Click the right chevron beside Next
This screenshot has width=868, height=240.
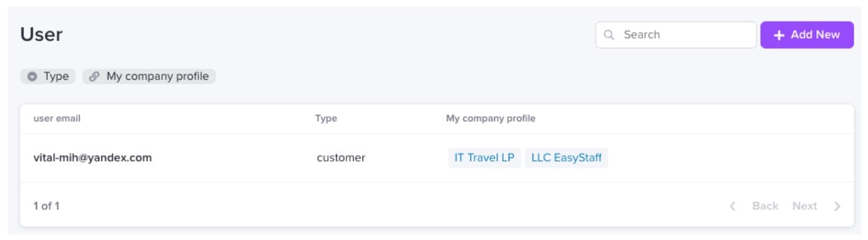[837, 206]
